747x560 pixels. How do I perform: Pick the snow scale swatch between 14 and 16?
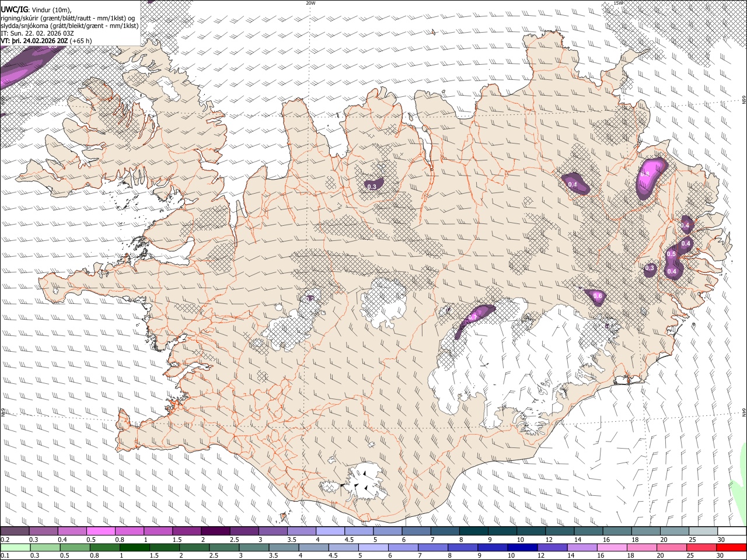coord(589,531)
